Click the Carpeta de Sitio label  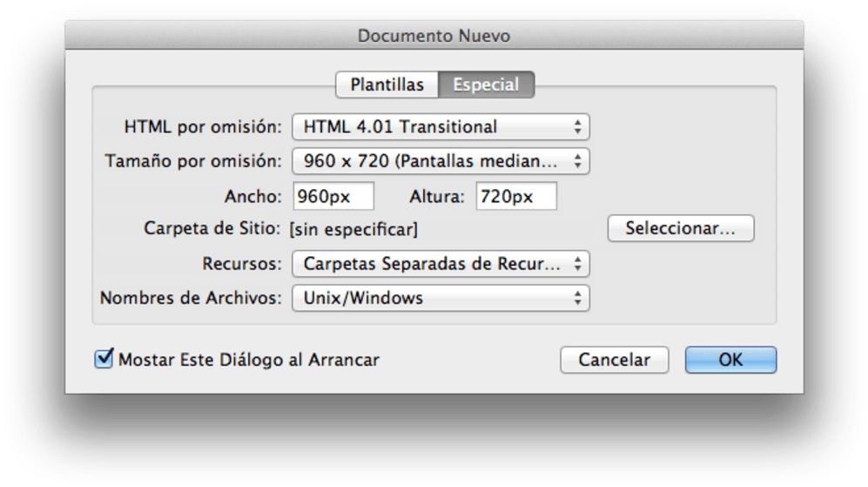pyautogui.click(x=212, y=228)
